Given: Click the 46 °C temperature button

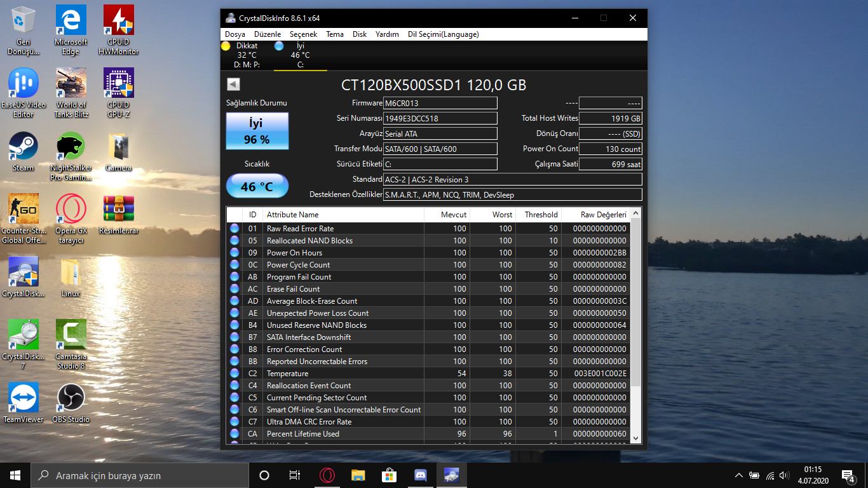Looking at the screenshot, I should 257,187.
